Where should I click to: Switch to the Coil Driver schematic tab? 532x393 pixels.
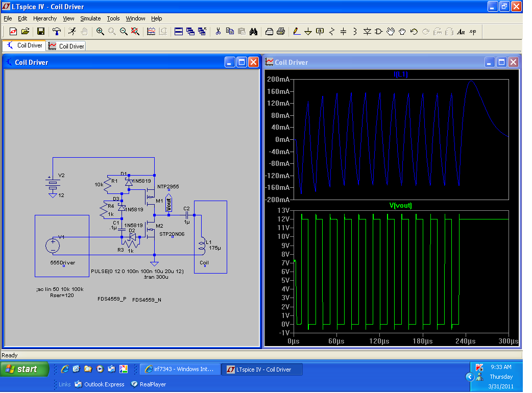click(x=24, y=45)
